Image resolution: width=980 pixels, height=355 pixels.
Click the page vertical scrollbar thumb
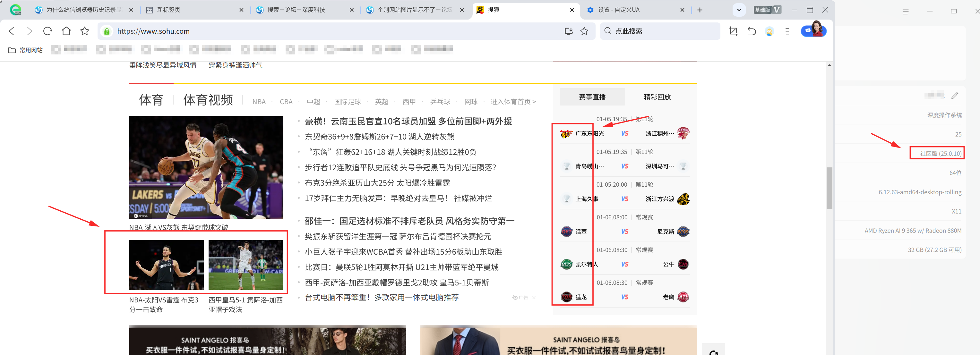coord(830,188)
